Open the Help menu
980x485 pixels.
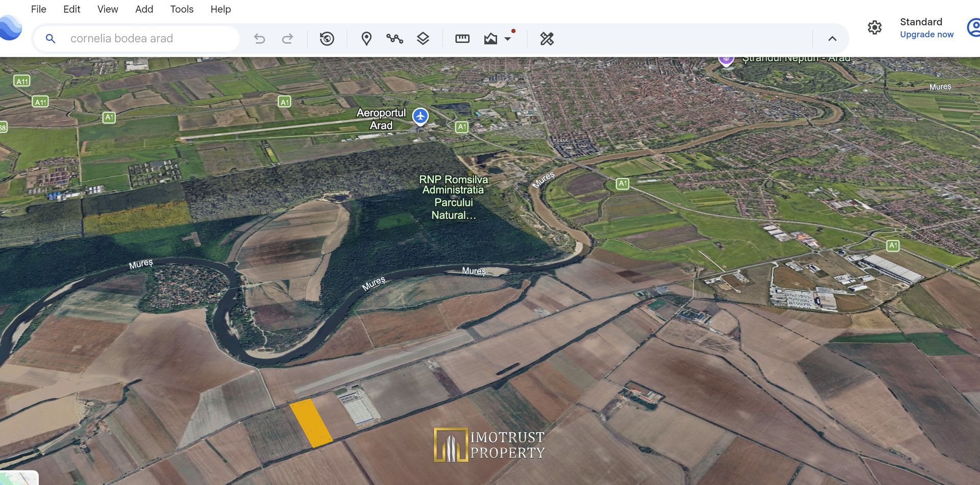pyautogui.click(x=220, y=9)
